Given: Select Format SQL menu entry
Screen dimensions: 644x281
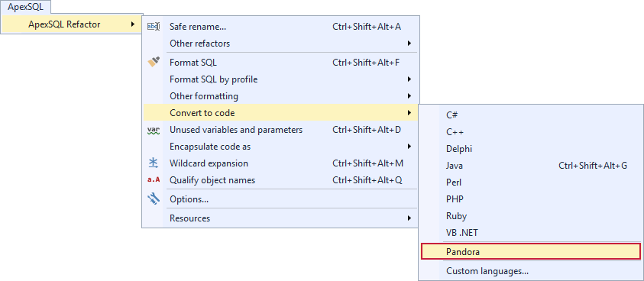Looking at the screenshot, I should point(280,63).
